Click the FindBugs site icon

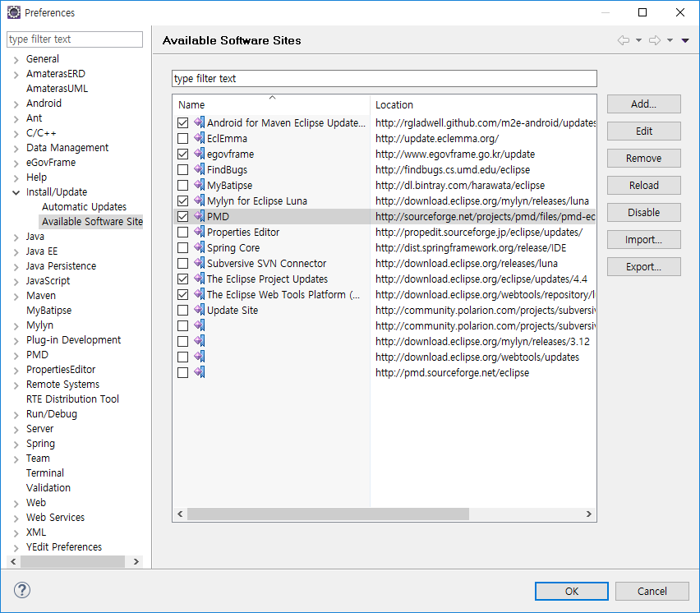coord(199,170)
